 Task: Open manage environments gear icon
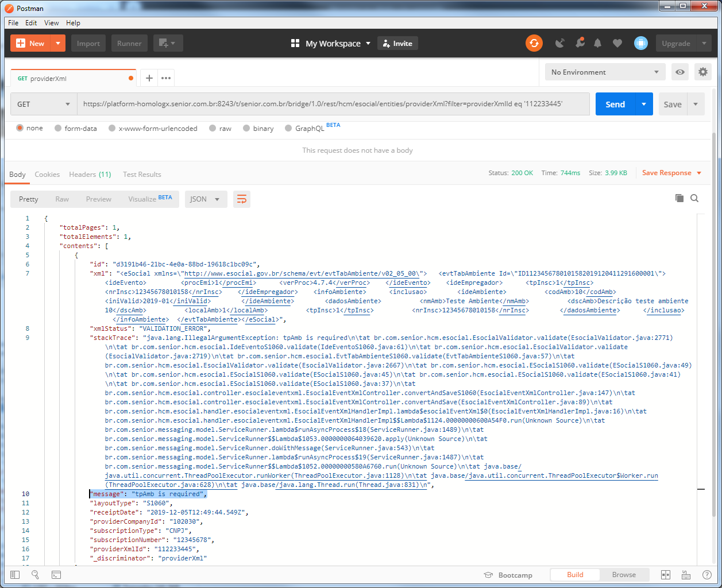click(703, 72)
